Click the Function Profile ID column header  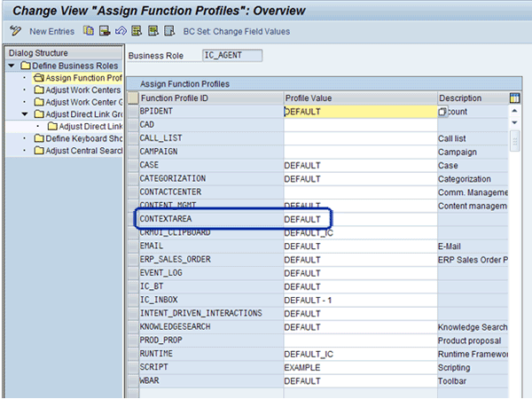coord(211,98)
